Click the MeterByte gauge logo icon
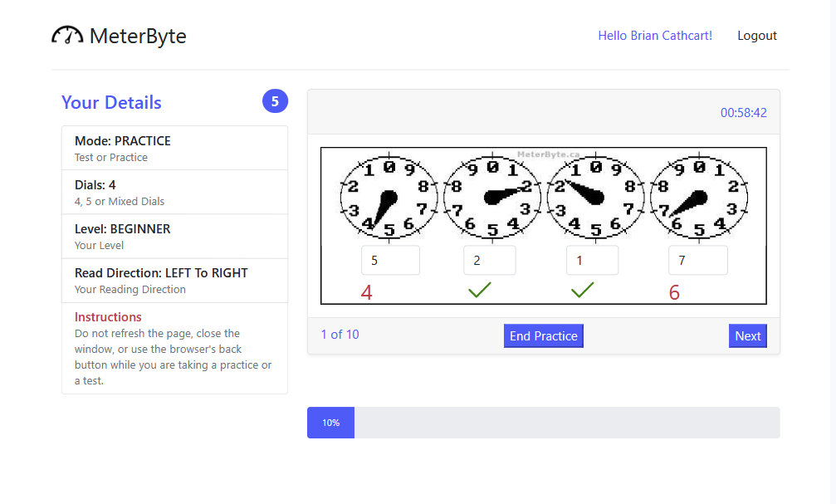The width and height of the screenshot is (836, 504). pyautogui.click(x=67, y=35)
